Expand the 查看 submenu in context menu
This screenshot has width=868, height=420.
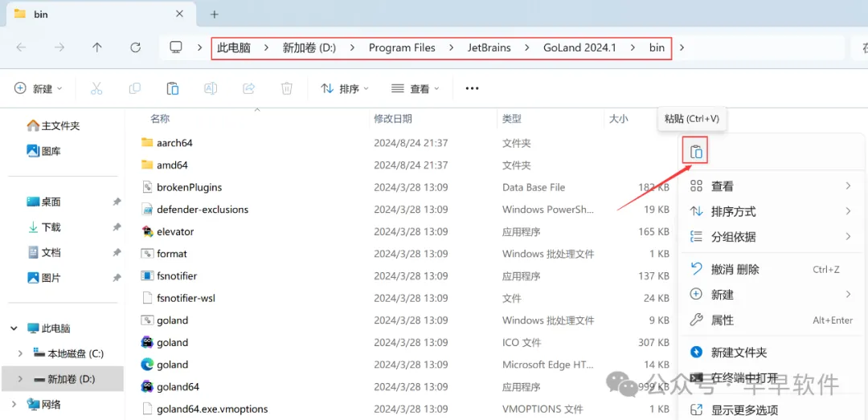(x=772, y=186)
